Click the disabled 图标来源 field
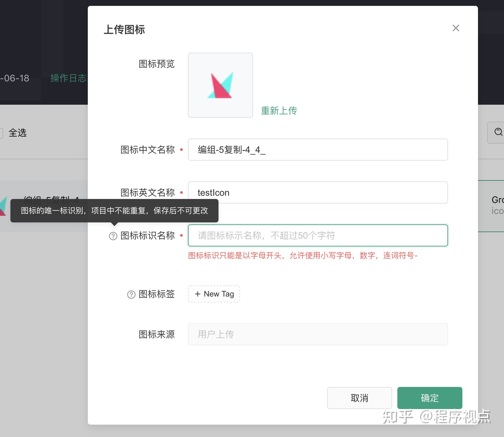 coord(318,334)
